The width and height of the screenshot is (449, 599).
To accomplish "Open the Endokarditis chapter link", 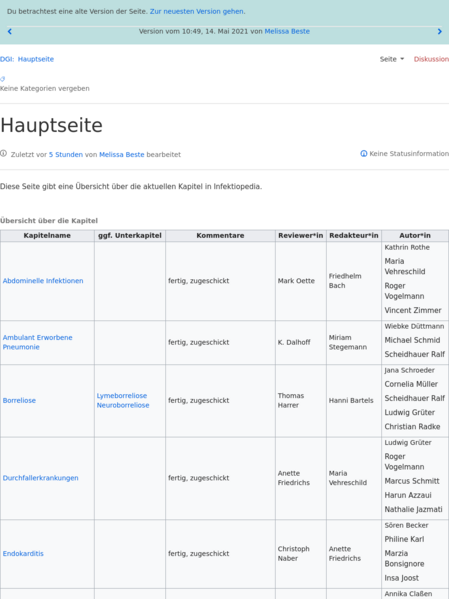I will [x=23, y=554].
